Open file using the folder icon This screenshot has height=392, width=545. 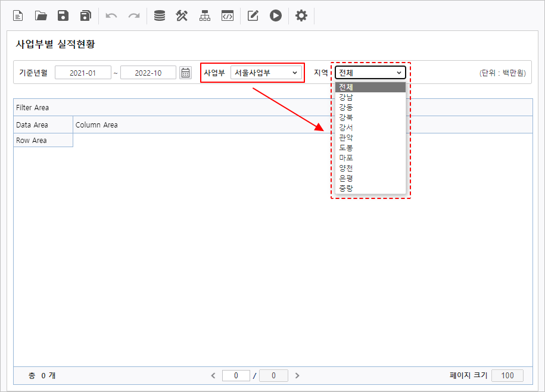41,16
